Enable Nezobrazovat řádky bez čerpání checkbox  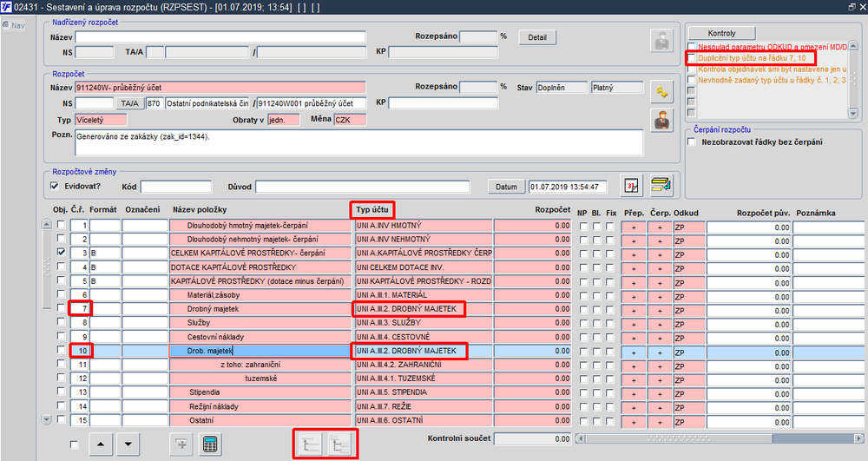pyautogui.click(x=692, y=142)
